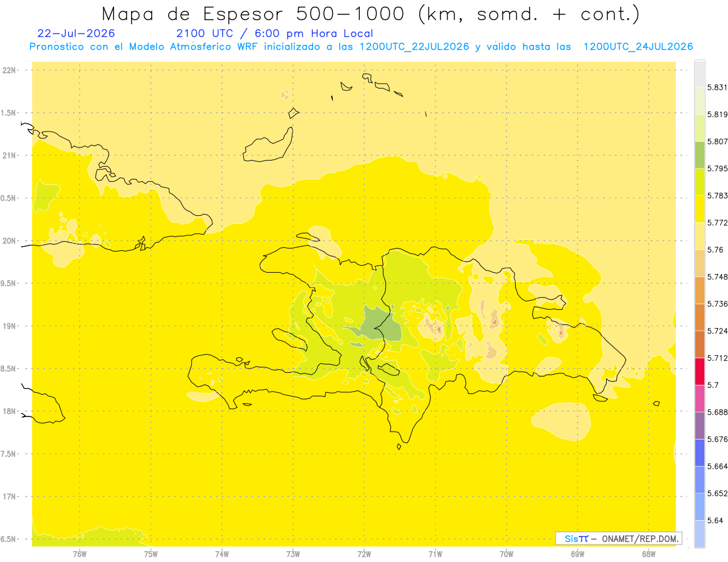Click the longitude label 75W

pyautogui.click(x=151, y=554)
